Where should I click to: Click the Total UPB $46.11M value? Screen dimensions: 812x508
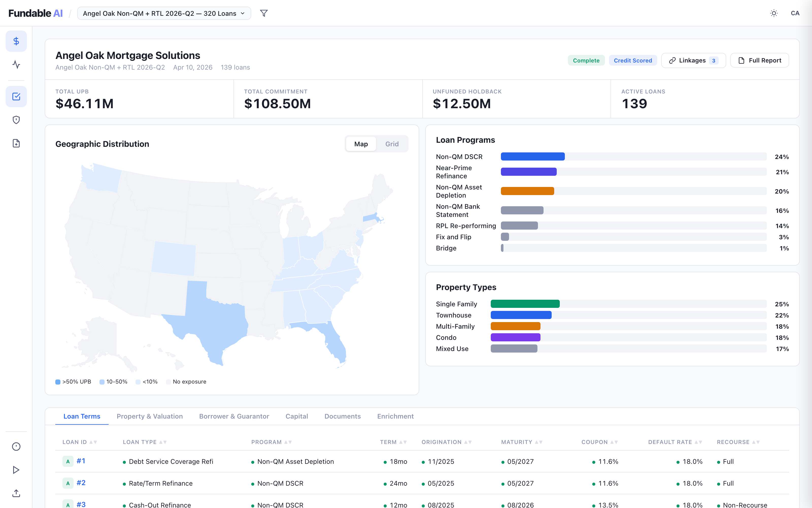(84, 103)
